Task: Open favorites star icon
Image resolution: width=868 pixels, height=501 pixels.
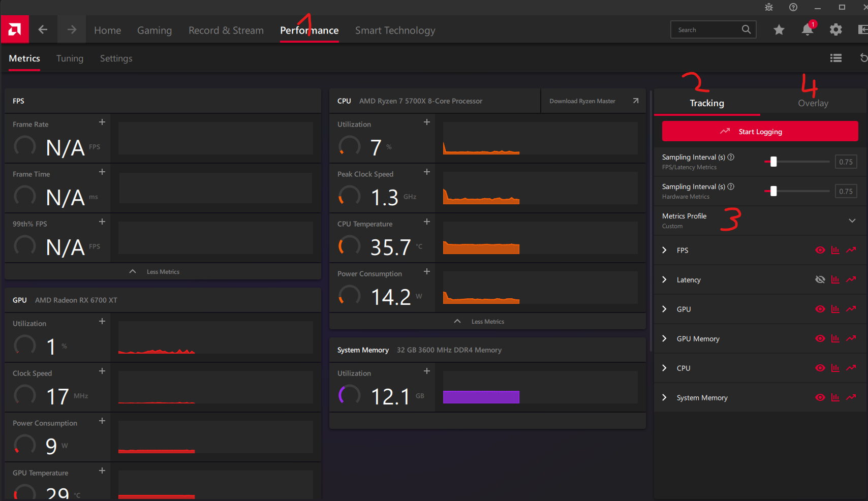Action: 779,30
